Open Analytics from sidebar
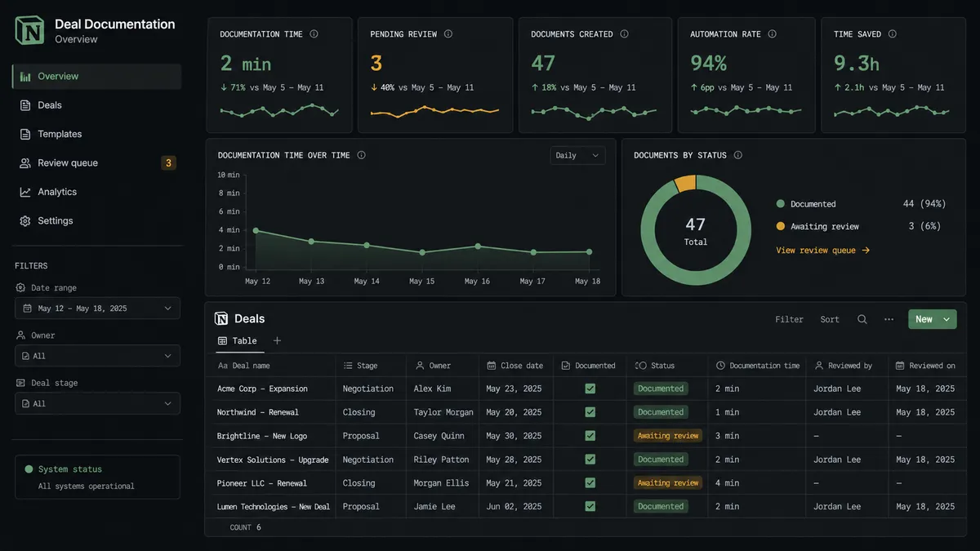This screenshot has width=980, height=551. pyautogui.click(x=96, y=192)
